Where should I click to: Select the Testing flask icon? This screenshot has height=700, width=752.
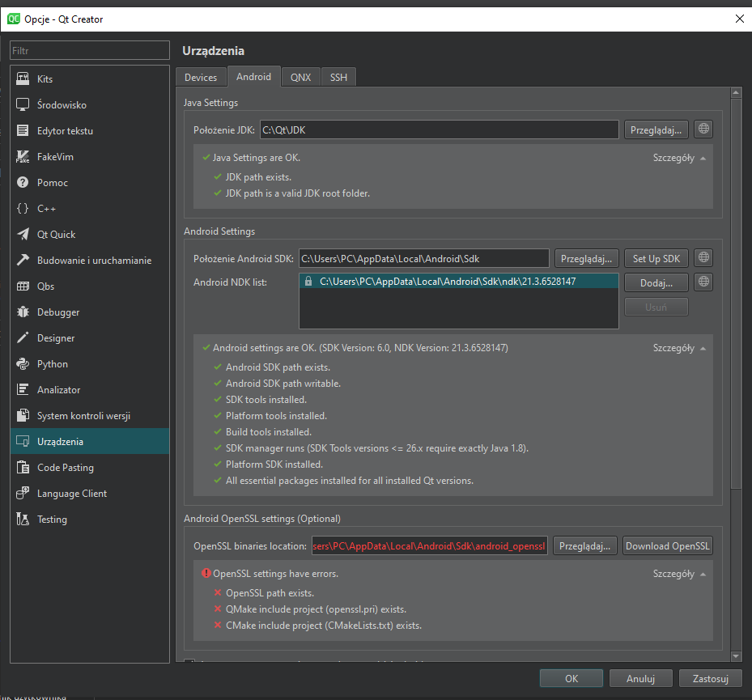pyautogui.click(x=23, y=519)
